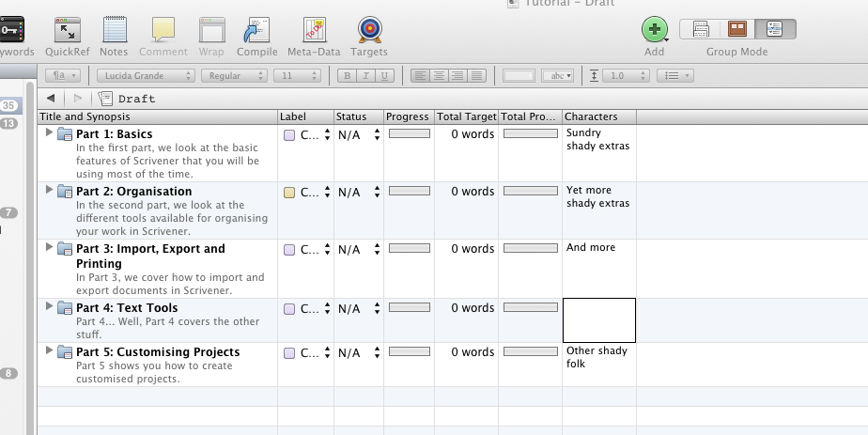The width and height of the screenshot is (868, 435).
Task: Expand Part 4: Text Tools disclosure triangle
Action: coord(49,306)
